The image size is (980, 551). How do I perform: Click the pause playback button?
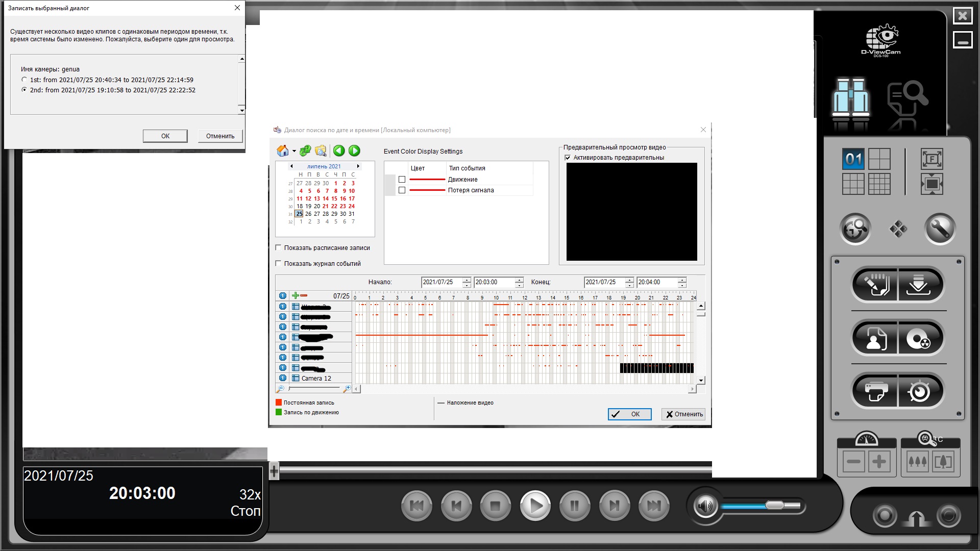[x=575, y=506]
